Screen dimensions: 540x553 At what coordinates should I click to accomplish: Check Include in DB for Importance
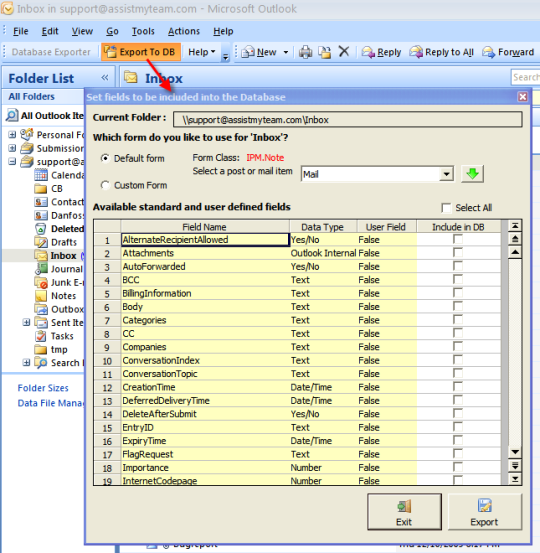458,467
